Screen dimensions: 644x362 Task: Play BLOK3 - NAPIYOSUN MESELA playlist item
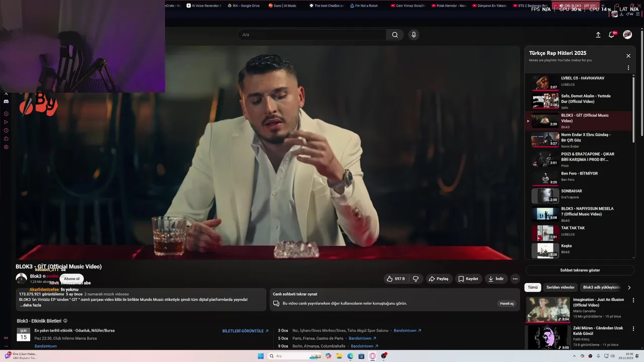(579, 214)
